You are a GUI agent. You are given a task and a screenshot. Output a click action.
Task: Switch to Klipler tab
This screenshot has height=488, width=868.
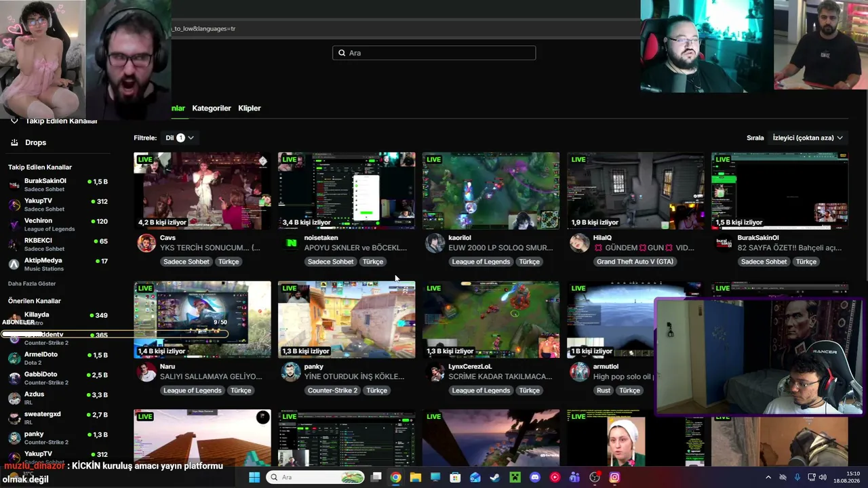click(x=250, y=108)
